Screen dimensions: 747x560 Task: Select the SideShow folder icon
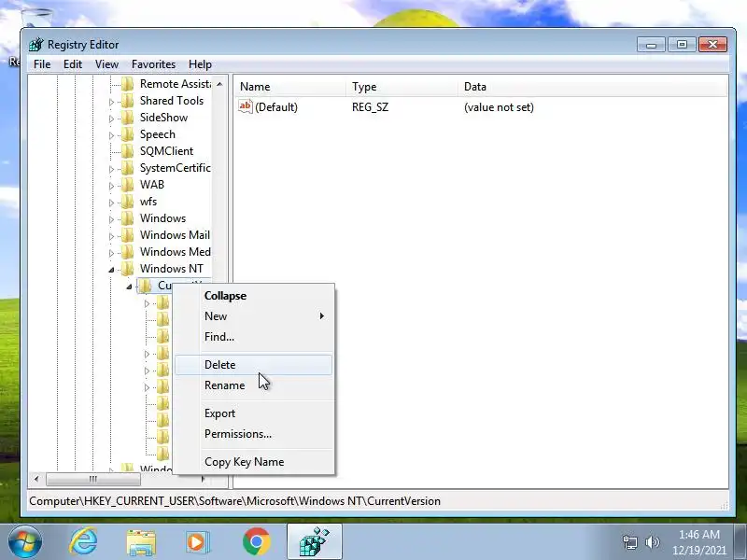(127, 118)
